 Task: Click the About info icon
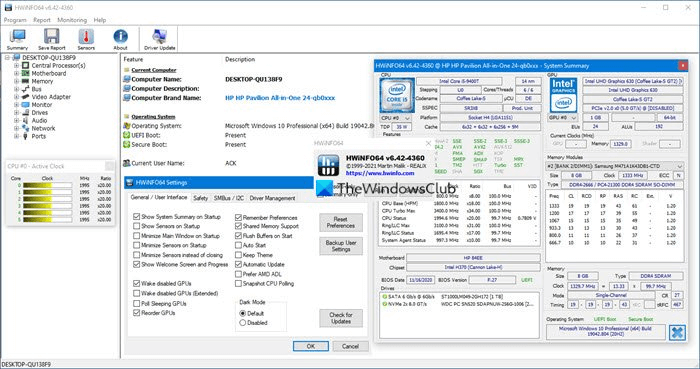[x=120, y=39]
